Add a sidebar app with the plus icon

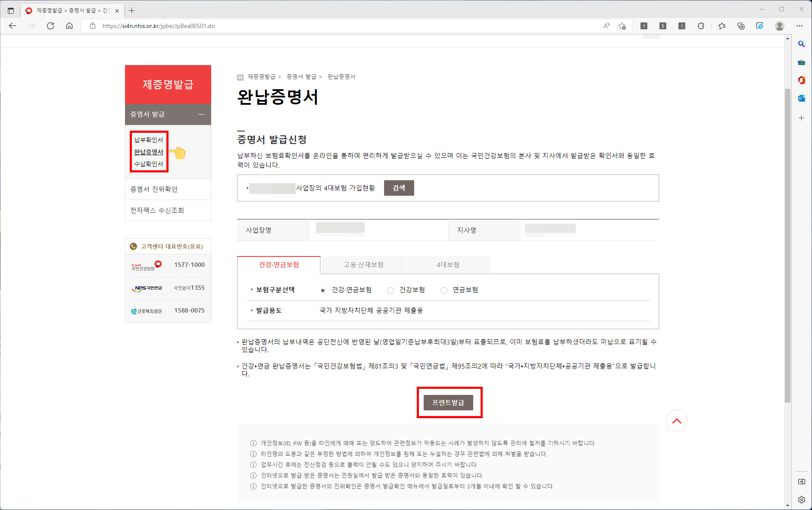[802, 118]
